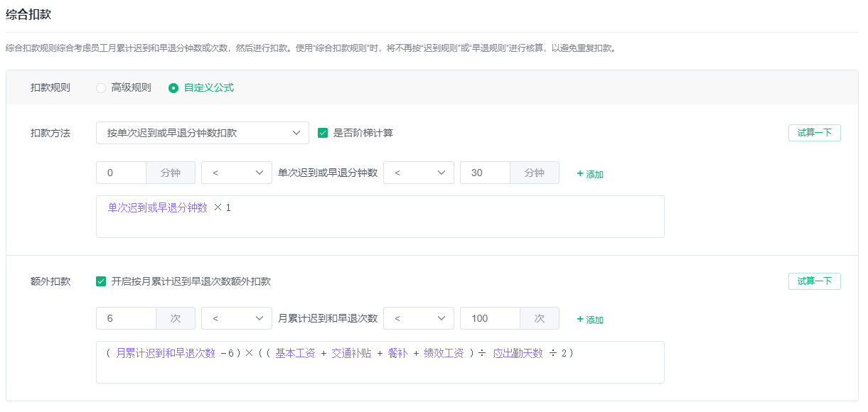Image resolution: width=868 pixels, height=412 pixels.
Task: Click the 绩效工资 variable in formula
Action: point(444,353)
